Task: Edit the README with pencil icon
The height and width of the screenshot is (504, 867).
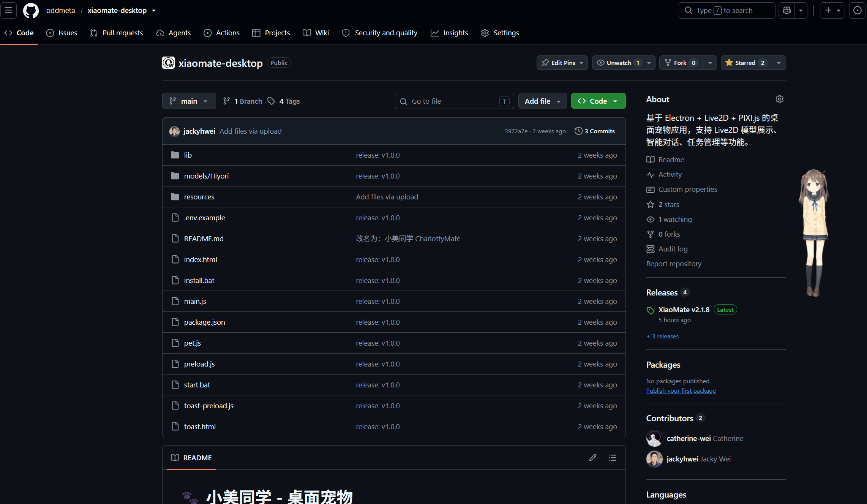Action: [592, 458]
